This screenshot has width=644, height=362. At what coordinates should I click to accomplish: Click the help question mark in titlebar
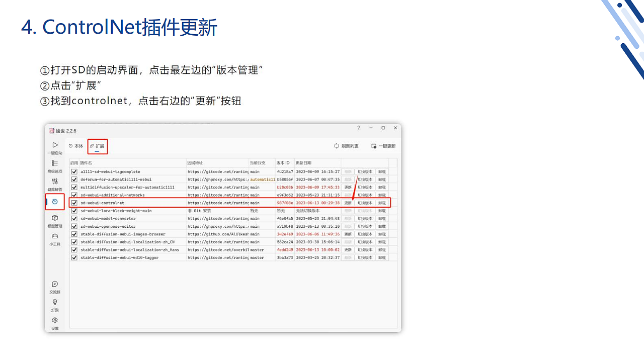pyautogui.click(x=358, y=128)
